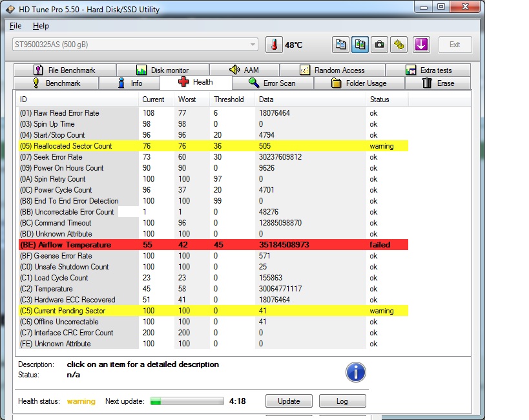Click the Error Scan magnifier icon
The image size is (529, 420).
click(254, 83)
